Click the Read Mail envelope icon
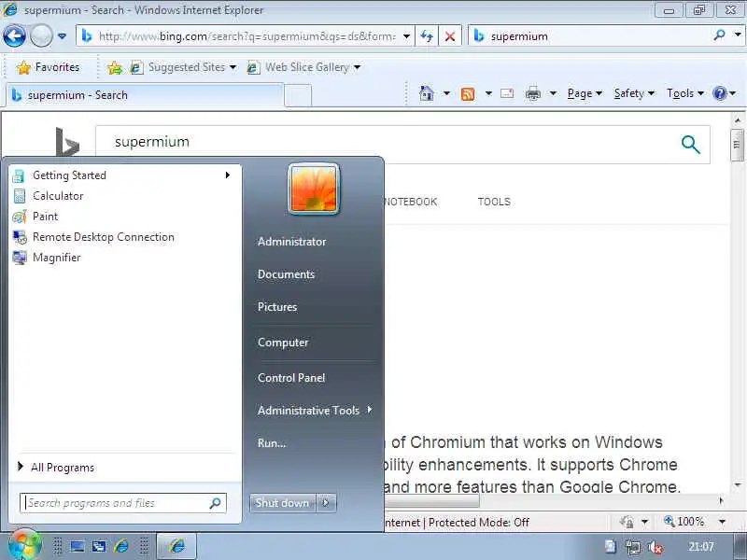Screen dimensions: 747x560 tap(507, 93)
